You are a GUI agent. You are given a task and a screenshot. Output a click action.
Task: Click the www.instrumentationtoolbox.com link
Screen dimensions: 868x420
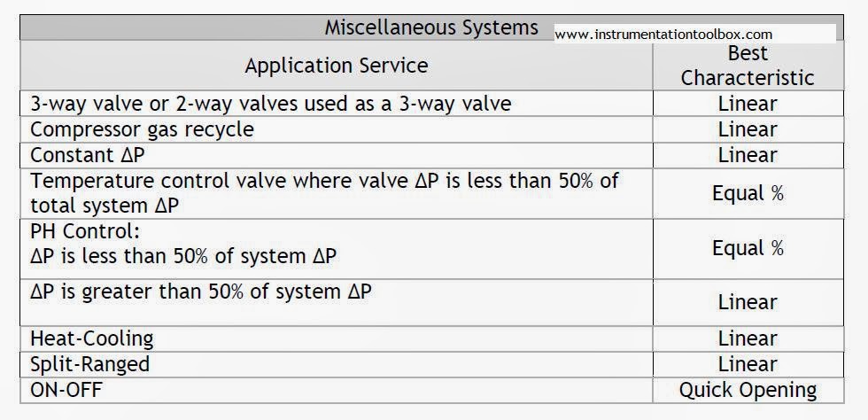coord(663,35)
